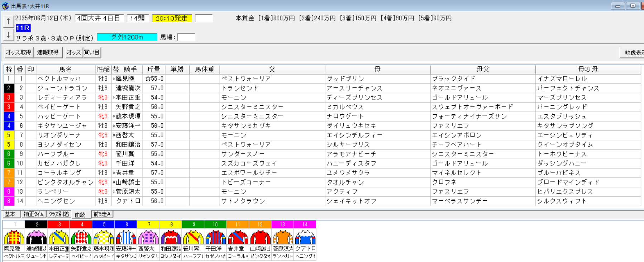Switch to the クラス別着 tab
644x262 pixels.
[59, 214]
